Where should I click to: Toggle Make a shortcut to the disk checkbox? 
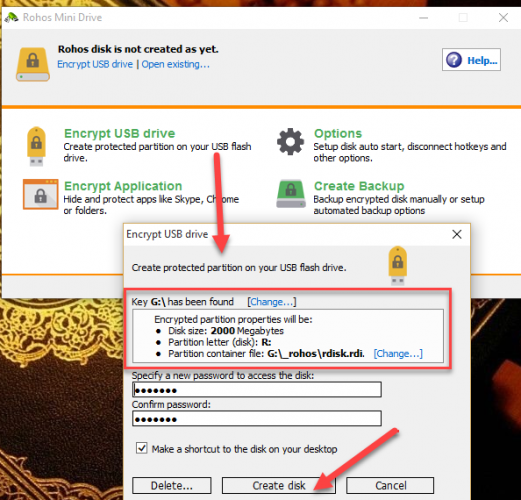(142, 448)
